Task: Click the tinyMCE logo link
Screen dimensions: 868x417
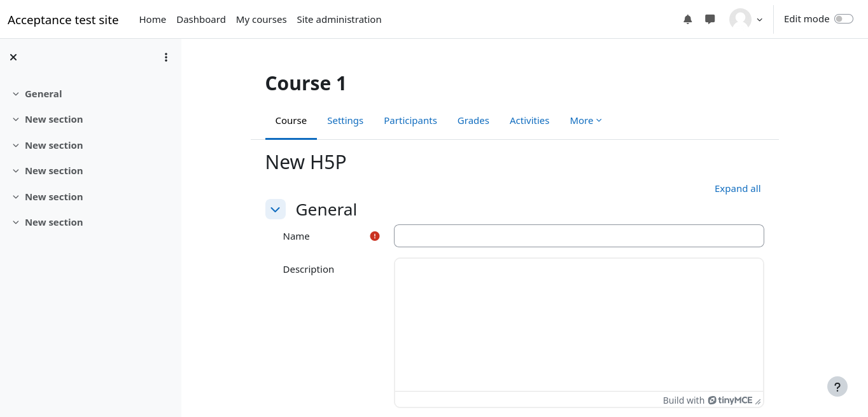Action: 730,400
